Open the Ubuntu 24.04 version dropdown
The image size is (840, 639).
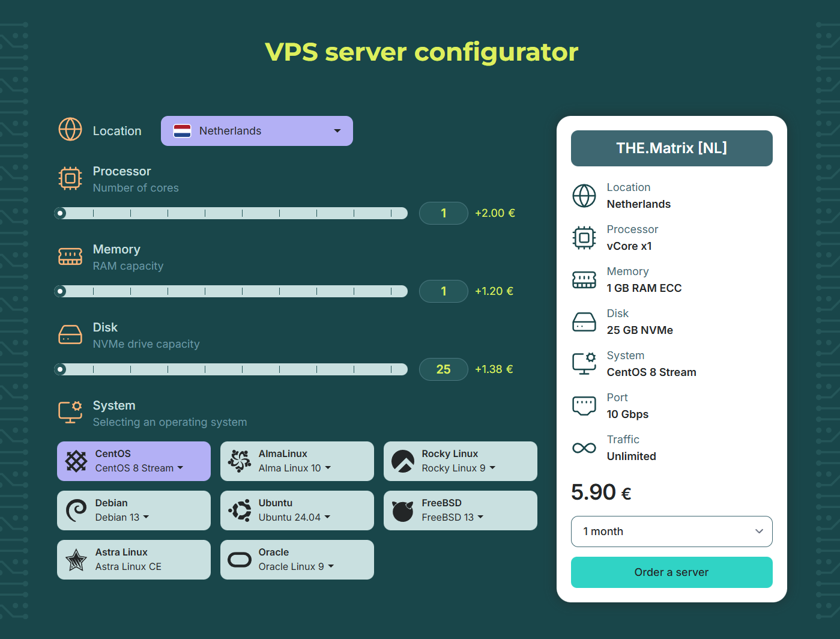(295, 518)
